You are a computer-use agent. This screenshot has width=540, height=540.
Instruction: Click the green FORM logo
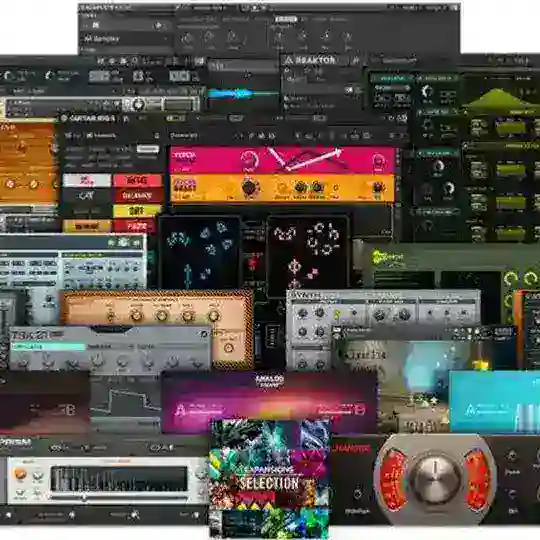pos(388,257)
